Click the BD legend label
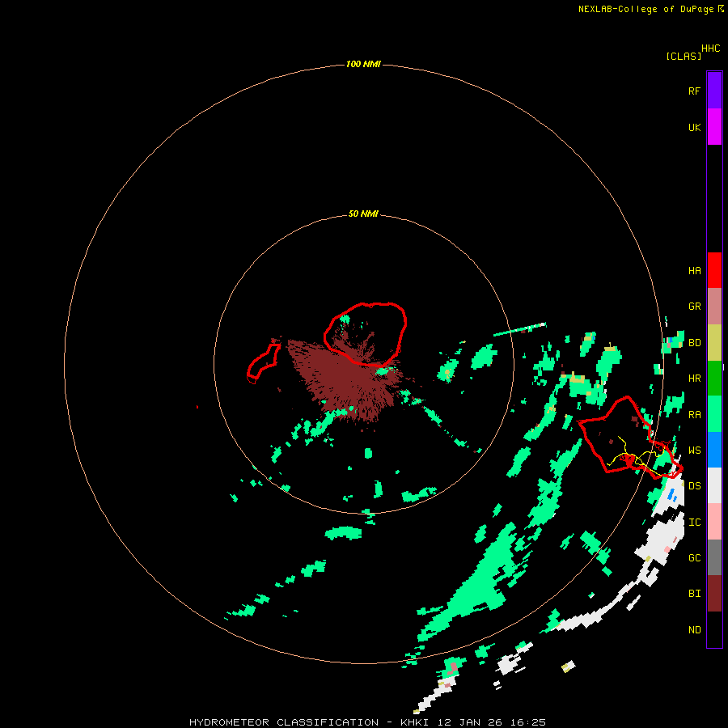The width and height of the screenshot is (728, 728). [694, 343]
